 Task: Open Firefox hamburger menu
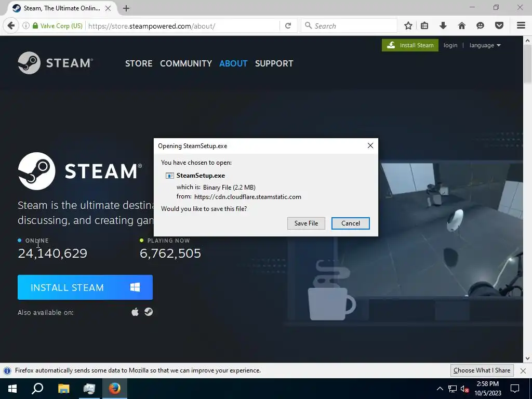(521, 26)
